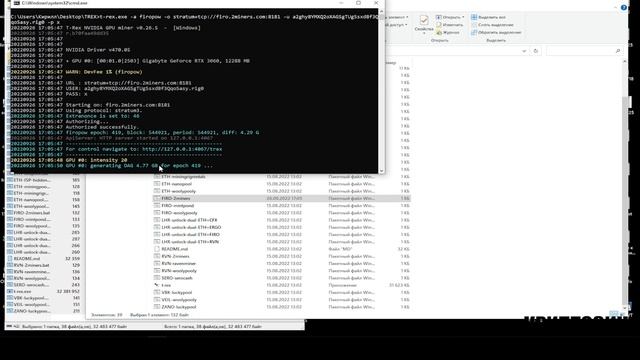The image size is (640, 360).
Task: Click README.md in the left archive panel
Action: (27, 258)
